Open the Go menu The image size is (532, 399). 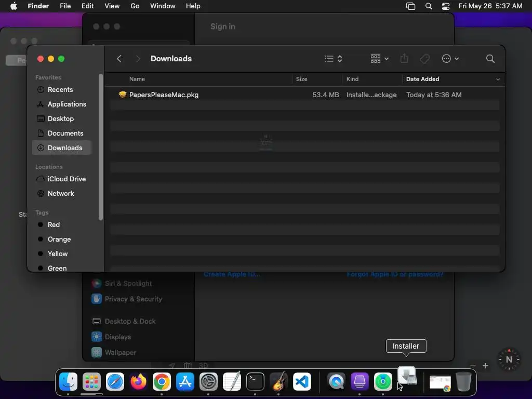click(x=135, y=6)
